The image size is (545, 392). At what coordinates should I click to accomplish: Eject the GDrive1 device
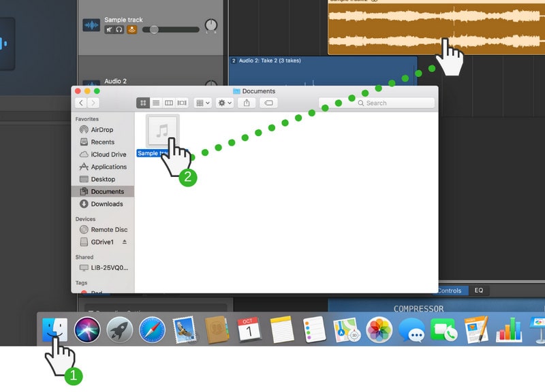(125, 242)
